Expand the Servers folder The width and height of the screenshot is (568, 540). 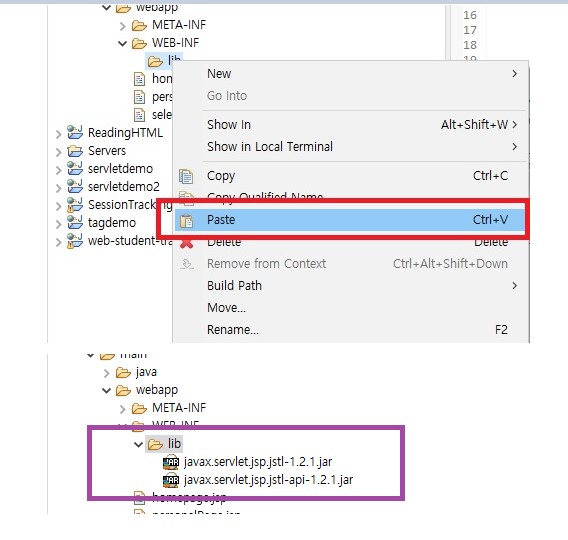[x=58, y=152]
